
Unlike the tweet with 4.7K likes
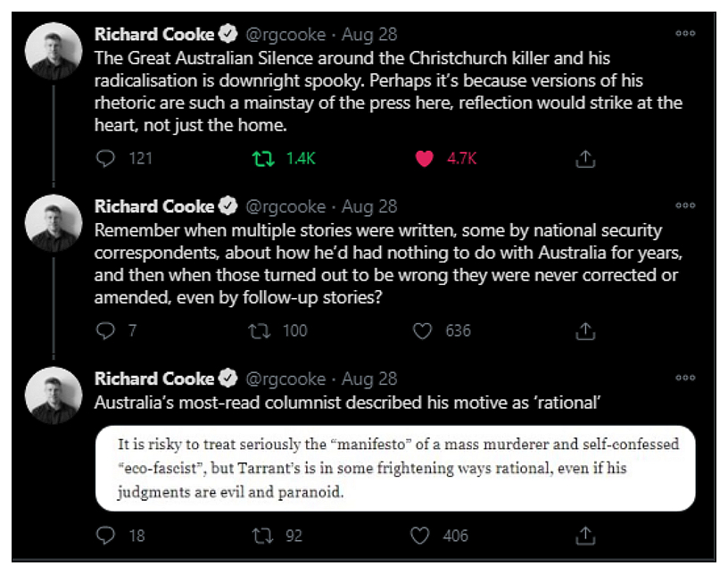[425, 159]
